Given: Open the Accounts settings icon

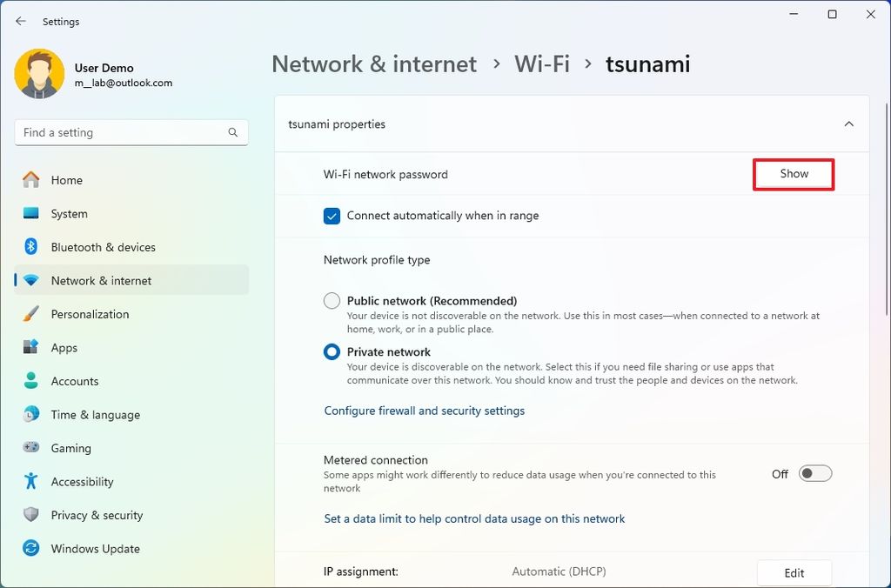Looking at the screenshot, I should [29, 381].
